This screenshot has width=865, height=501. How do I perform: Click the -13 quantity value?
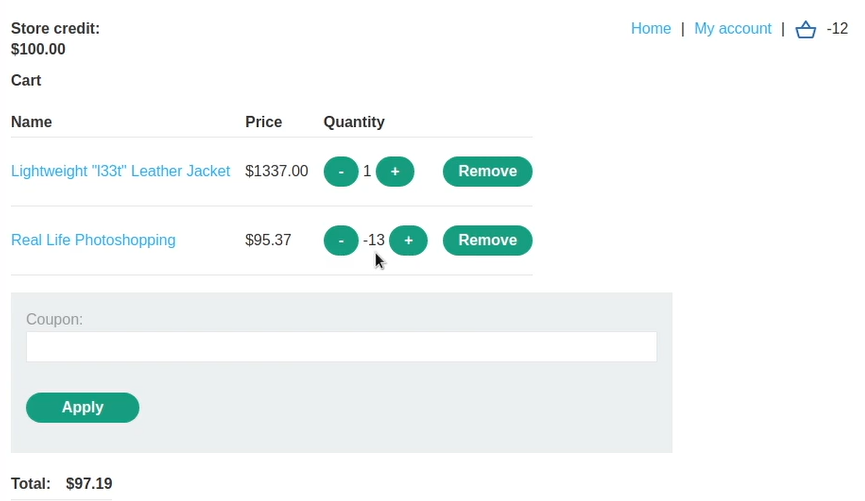[x=374, y=240]
